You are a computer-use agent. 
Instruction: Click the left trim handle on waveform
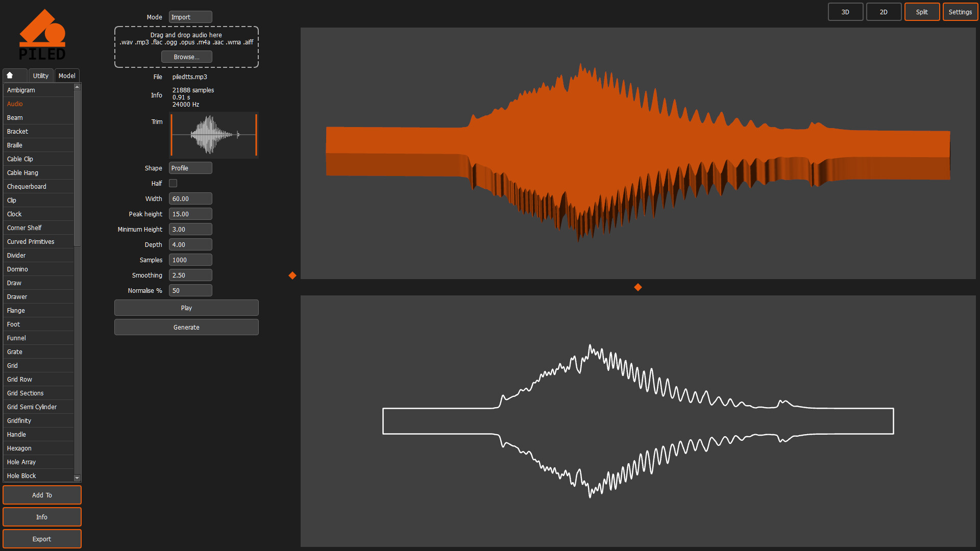pos(171,135)
